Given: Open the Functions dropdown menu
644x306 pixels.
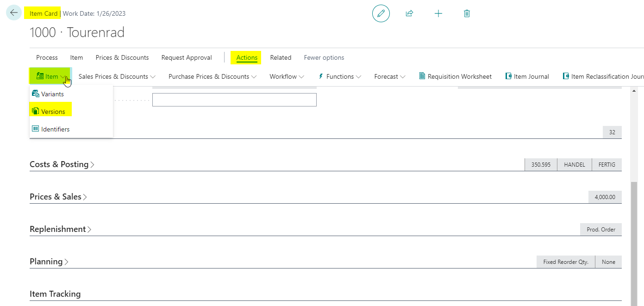Looking at the screenshot, I should 340,76.
